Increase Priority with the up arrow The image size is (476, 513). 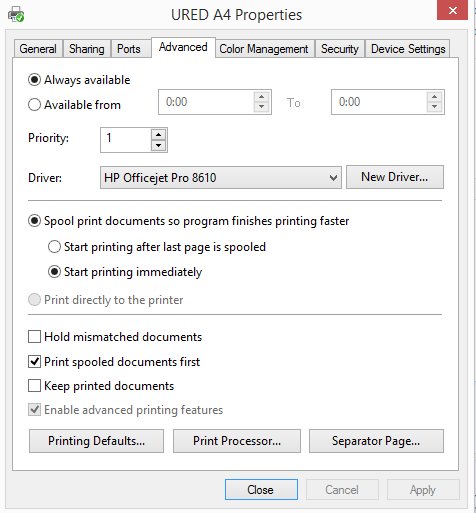[158, 135]
